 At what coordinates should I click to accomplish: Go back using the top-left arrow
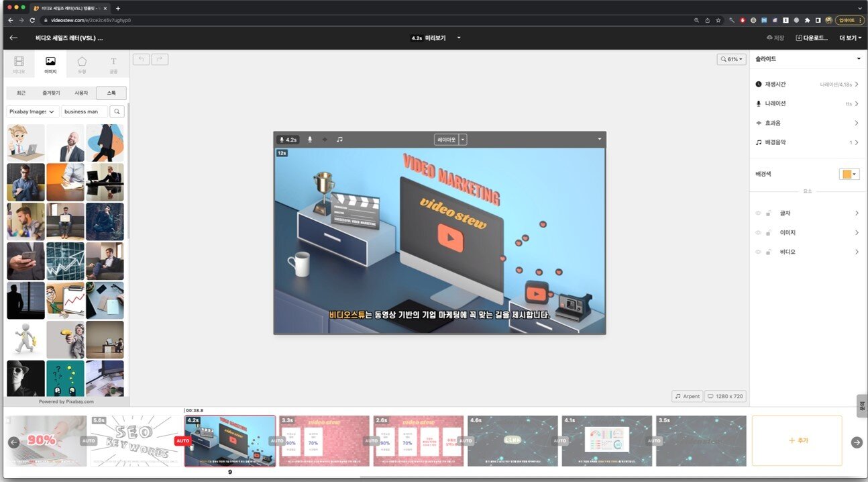(13, 38)
